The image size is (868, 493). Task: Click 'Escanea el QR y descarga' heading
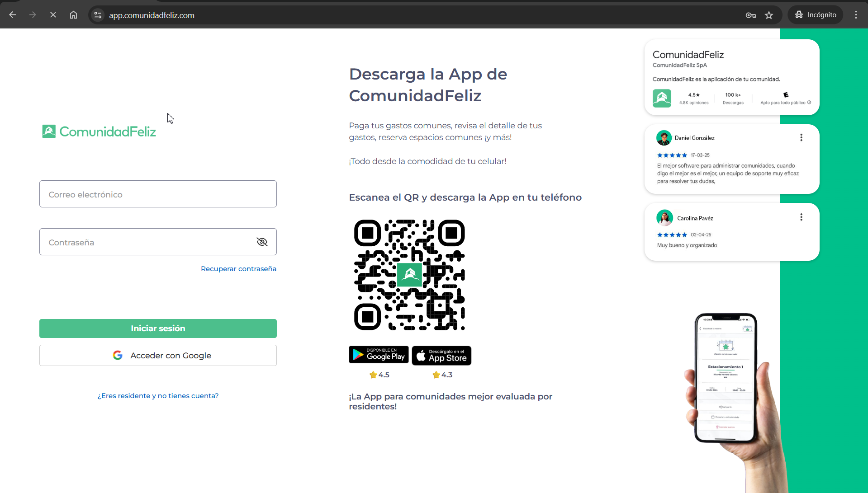465,197
